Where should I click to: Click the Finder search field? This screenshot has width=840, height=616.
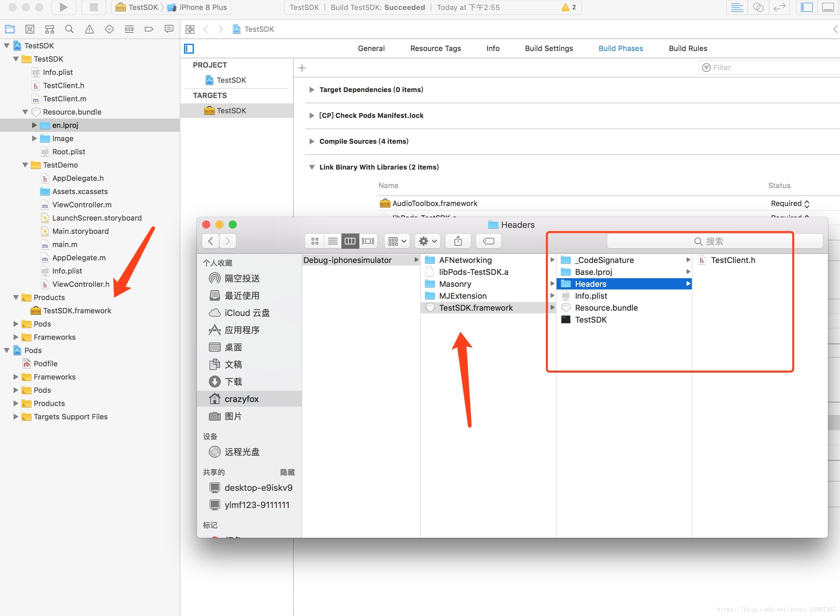pyautogui.click(x=714, y=241)
